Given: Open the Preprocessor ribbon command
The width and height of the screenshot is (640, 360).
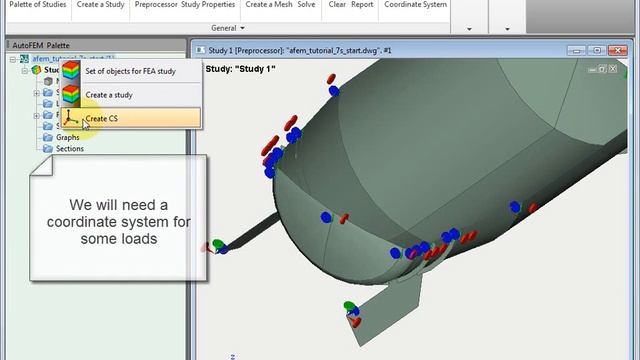Looking at the screenshot, I should click(x=156, y=4).
